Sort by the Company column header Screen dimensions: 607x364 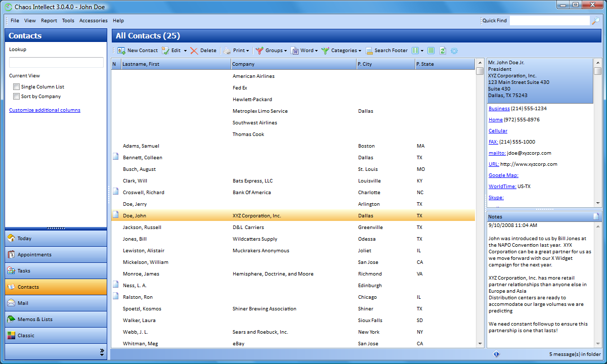(x=293, y=64)
